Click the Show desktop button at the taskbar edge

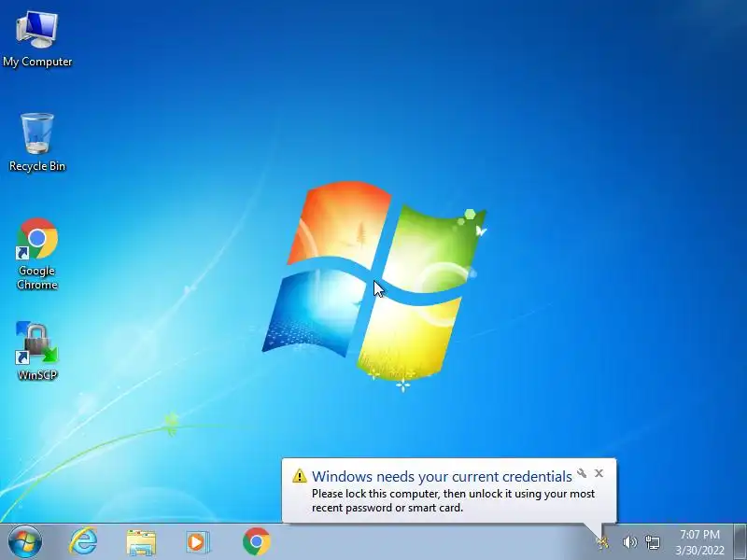(740, 542)
